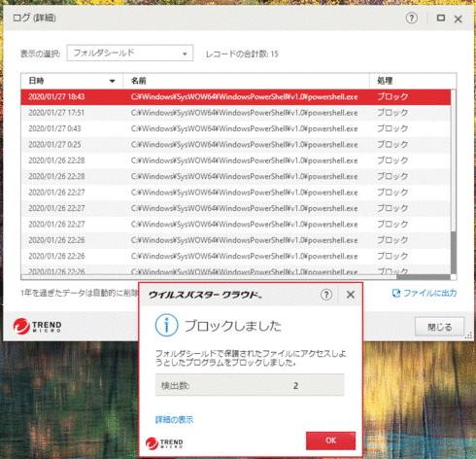Open the 詳細の表示 link
476x459 pixels.
tap(174, 420)
